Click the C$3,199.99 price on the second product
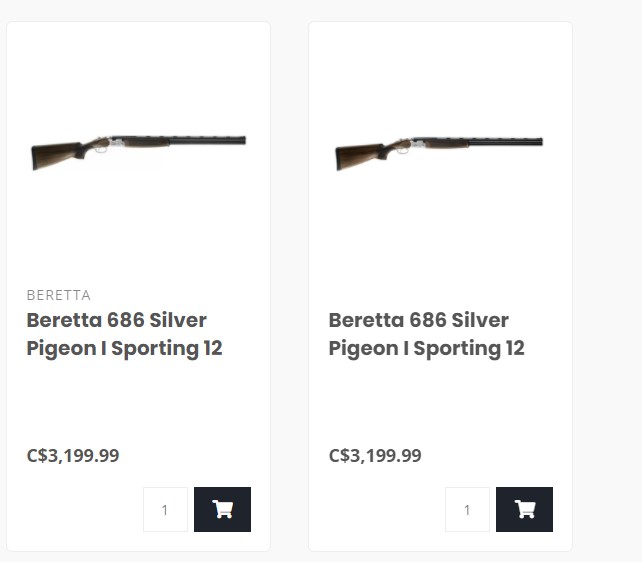This screenshot has height=562, width=642. coord(375,455)
